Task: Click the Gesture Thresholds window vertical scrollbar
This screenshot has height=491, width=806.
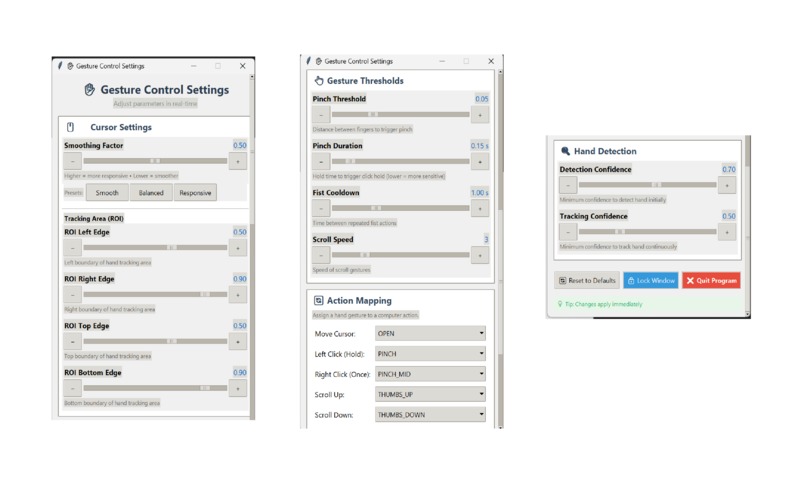Action: [x=500, y=247]
